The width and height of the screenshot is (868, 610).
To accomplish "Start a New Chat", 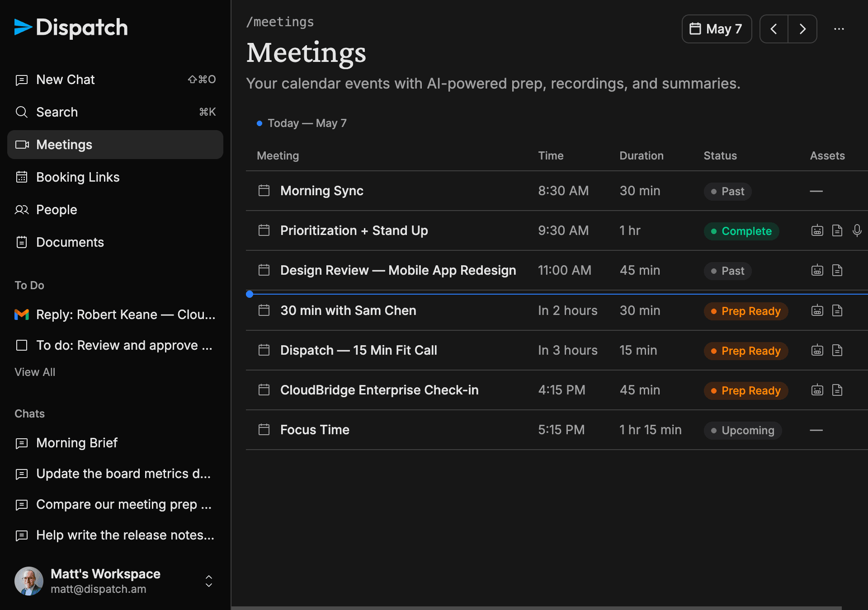I will [115, 80].
